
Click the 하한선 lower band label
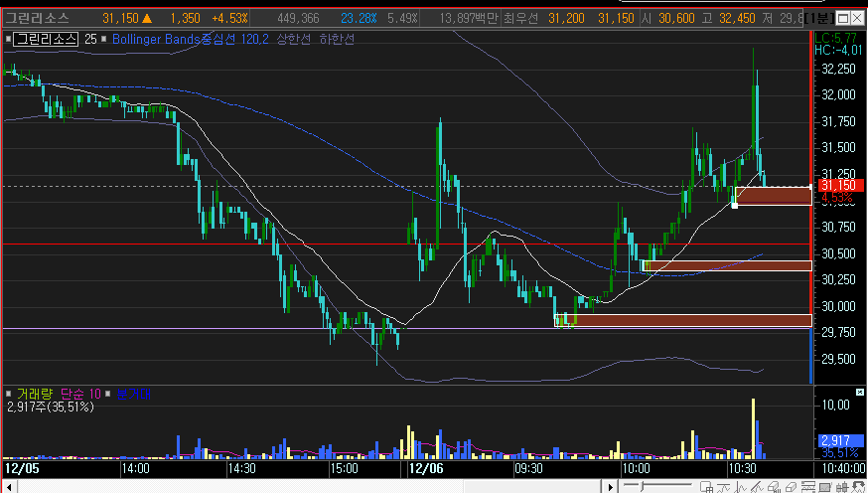click(337, 39)
